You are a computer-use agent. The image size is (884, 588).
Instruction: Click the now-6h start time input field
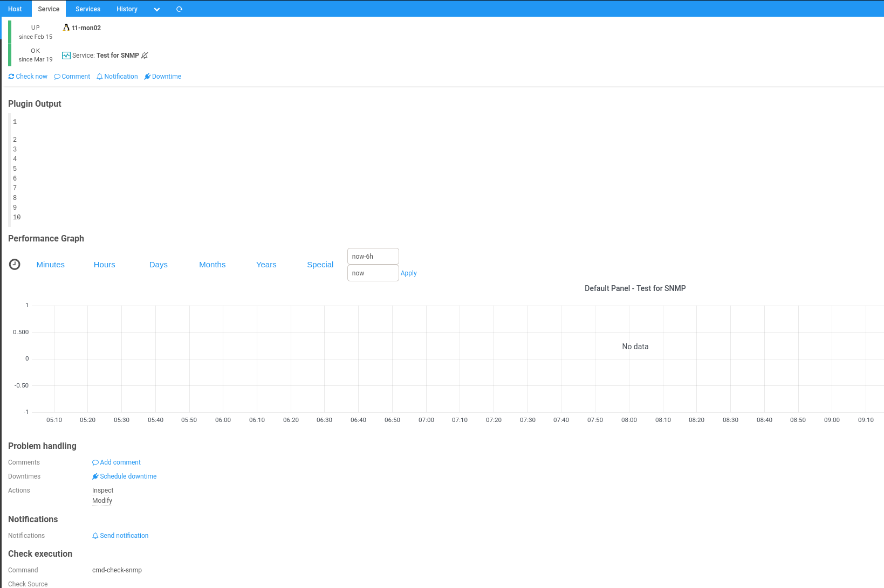pos(373,256)
